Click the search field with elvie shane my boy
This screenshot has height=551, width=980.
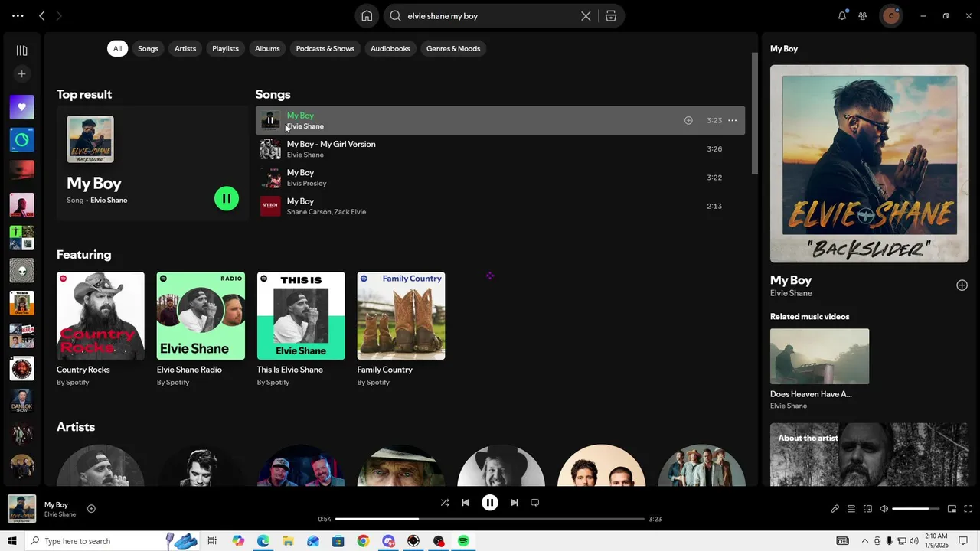point(490,16)
